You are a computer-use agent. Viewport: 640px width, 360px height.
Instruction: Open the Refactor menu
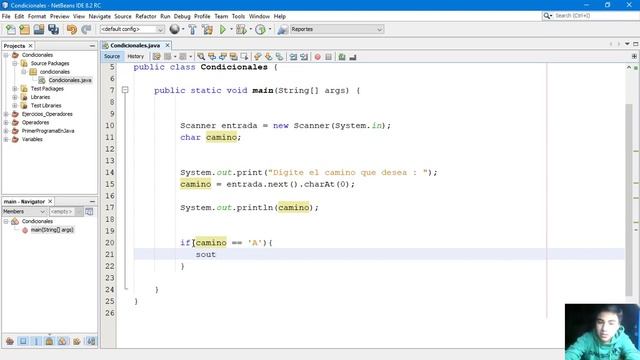pos(146,16)
